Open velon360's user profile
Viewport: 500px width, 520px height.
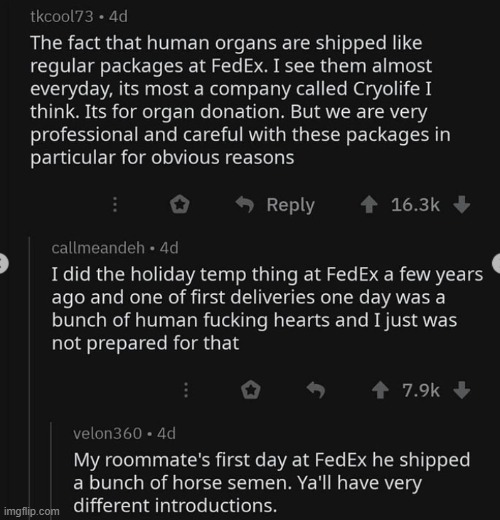point(107,433)
